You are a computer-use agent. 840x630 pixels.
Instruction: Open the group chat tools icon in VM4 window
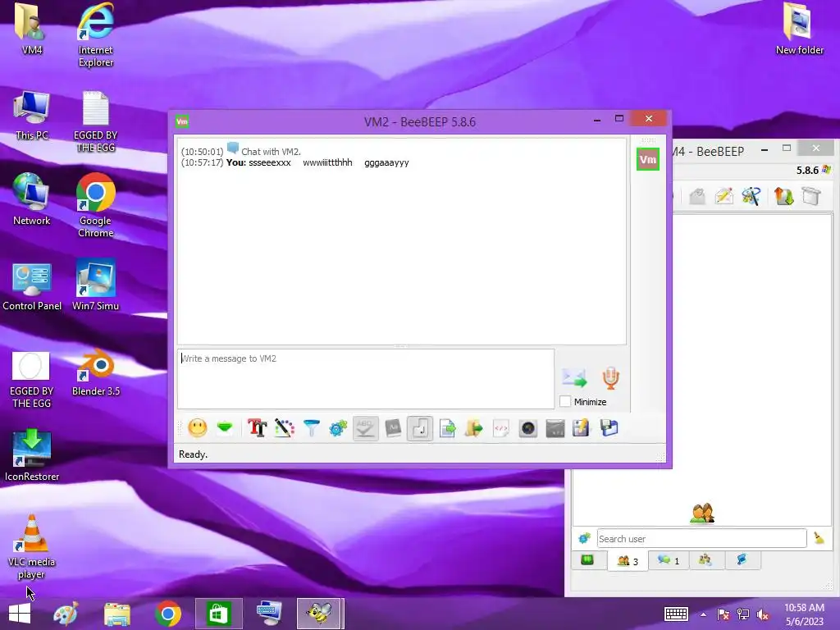751,196
